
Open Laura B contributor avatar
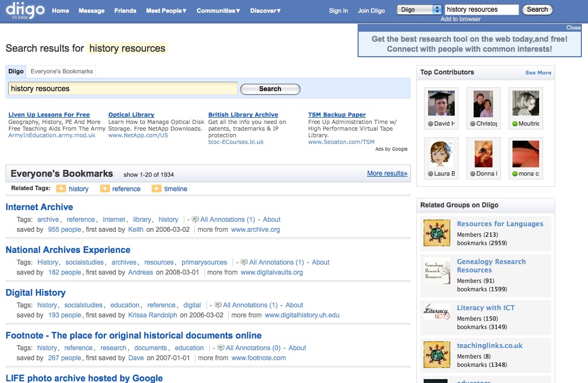coord(441,153)
